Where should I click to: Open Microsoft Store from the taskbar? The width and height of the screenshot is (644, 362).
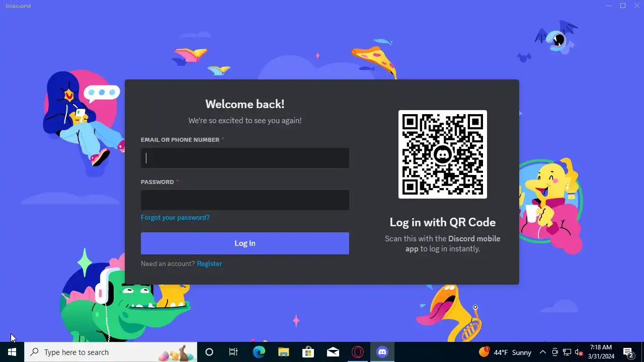tap(308, 352)
